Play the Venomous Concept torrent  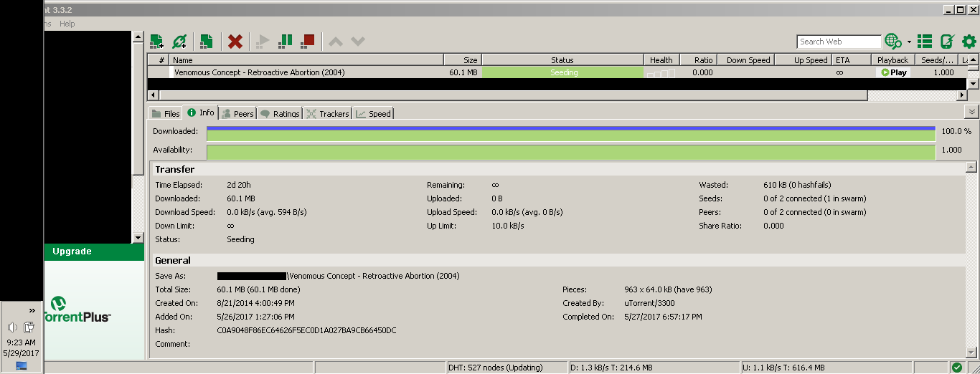pos(893,72)
